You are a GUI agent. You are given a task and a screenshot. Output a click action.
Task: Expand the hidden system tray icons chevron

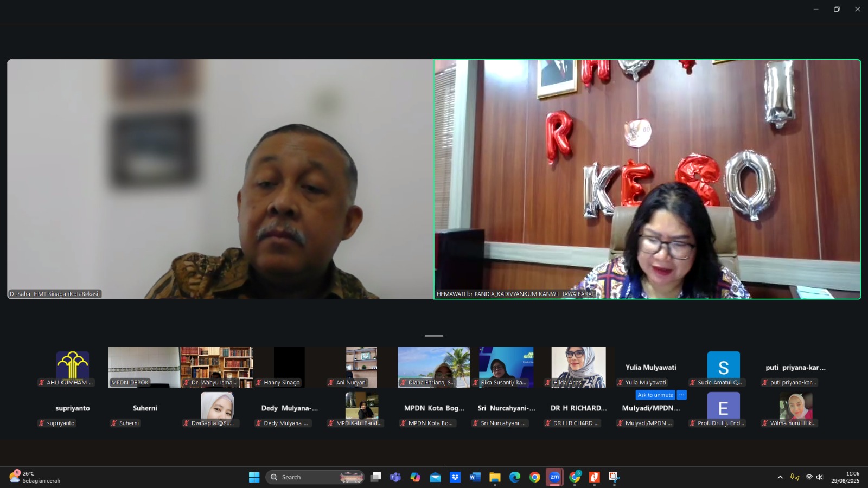(x=780, y=477)
